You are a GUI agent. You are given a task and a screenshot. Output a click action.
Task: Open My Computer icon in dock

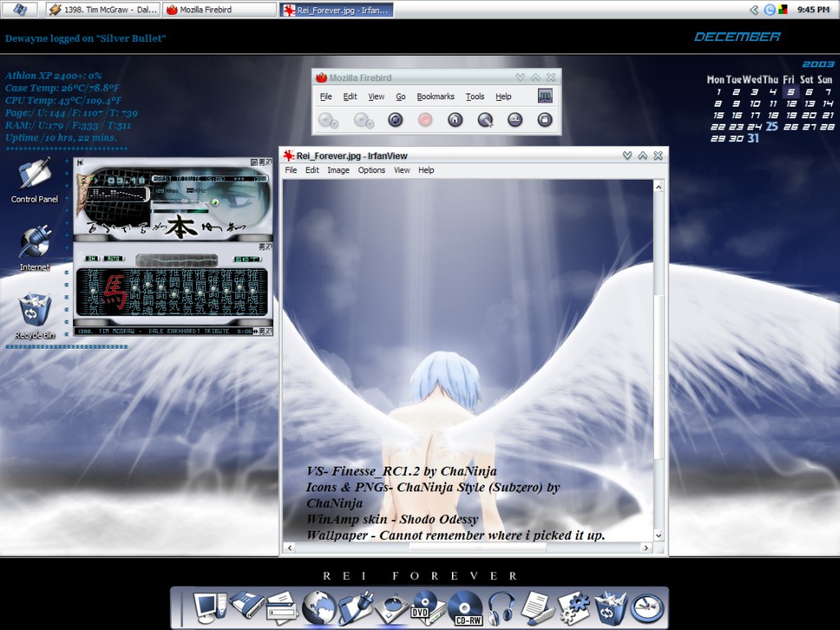(x=209, y=608)
